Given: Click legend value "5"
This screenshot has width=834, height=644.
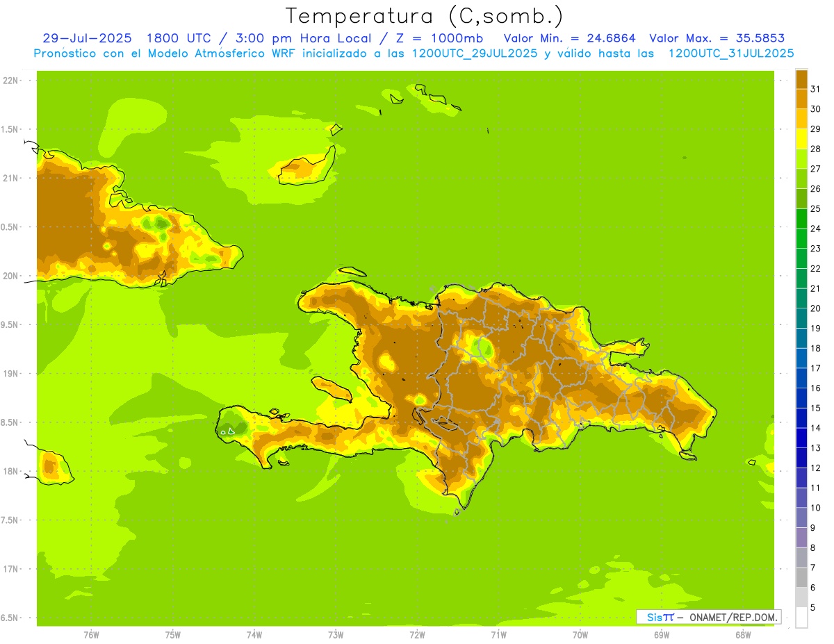Looking at the screenshot, I should (x=813, y=608).
